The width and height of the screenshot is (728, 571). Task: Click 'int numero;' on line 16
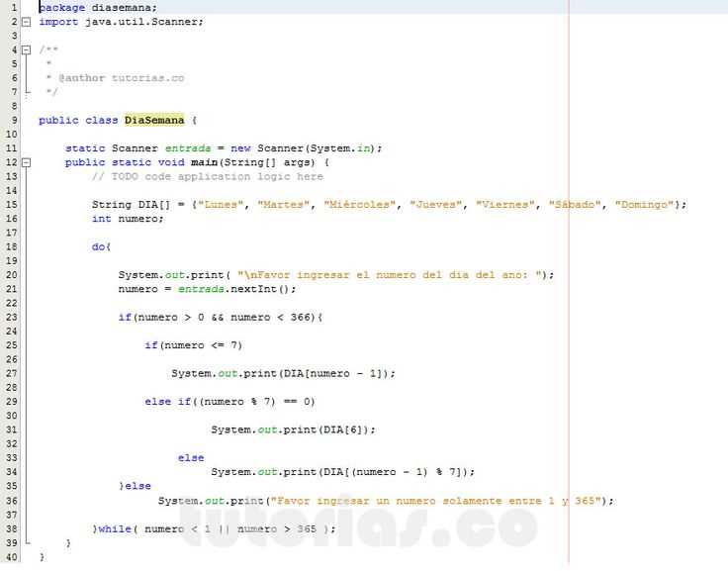[x=128, y=219]
